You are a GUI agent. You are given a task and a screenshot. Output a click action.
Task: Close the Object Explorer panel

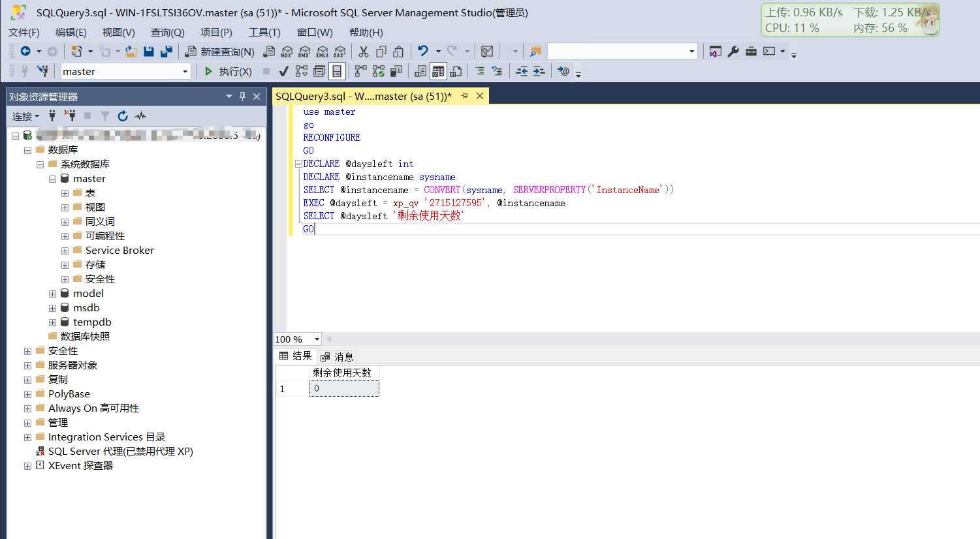click(257, 97)
